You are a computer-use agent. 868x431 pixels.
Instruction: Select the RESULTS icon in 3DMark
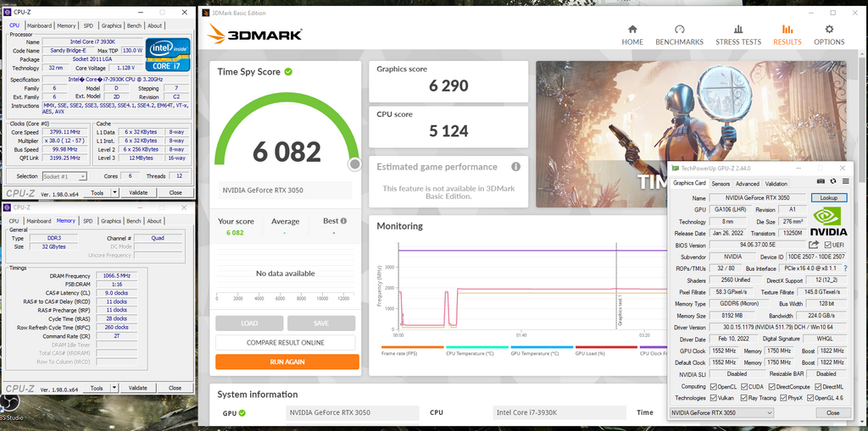787,30
